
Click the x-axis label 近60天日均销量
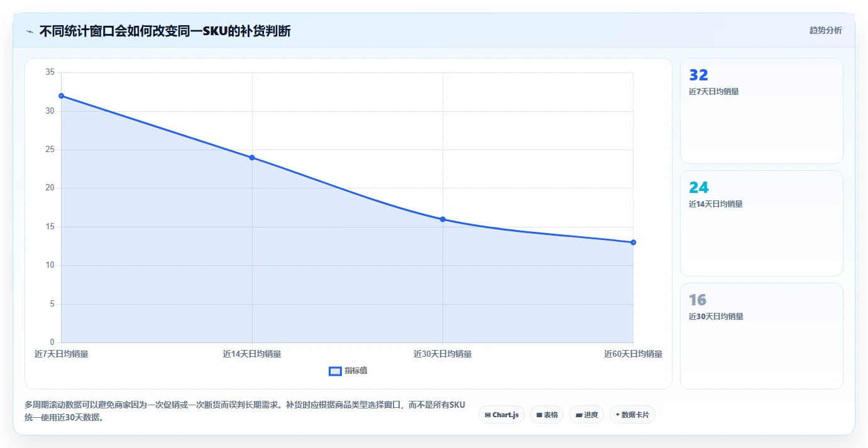pyautogui.click(x=633, y=354)
